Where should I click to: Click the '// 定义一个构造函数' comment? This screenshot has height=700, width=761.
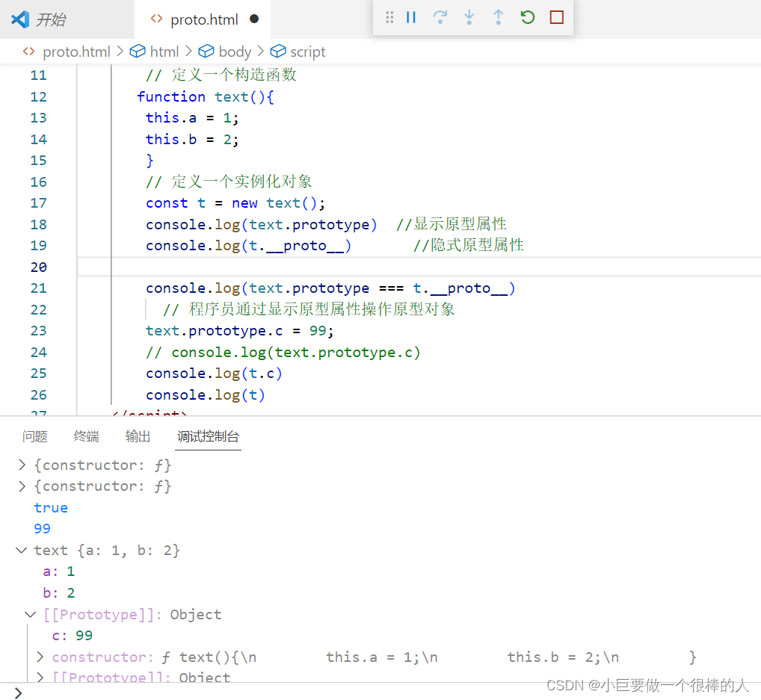coord(221,75)
